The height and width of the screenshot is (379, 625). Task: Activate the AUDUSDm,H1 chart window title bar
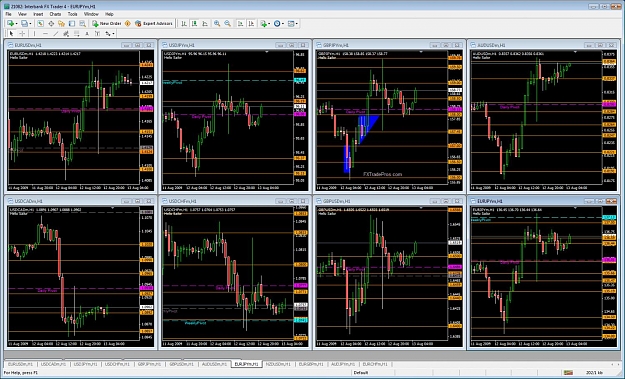pyautogui.click(x=544, y=45)
